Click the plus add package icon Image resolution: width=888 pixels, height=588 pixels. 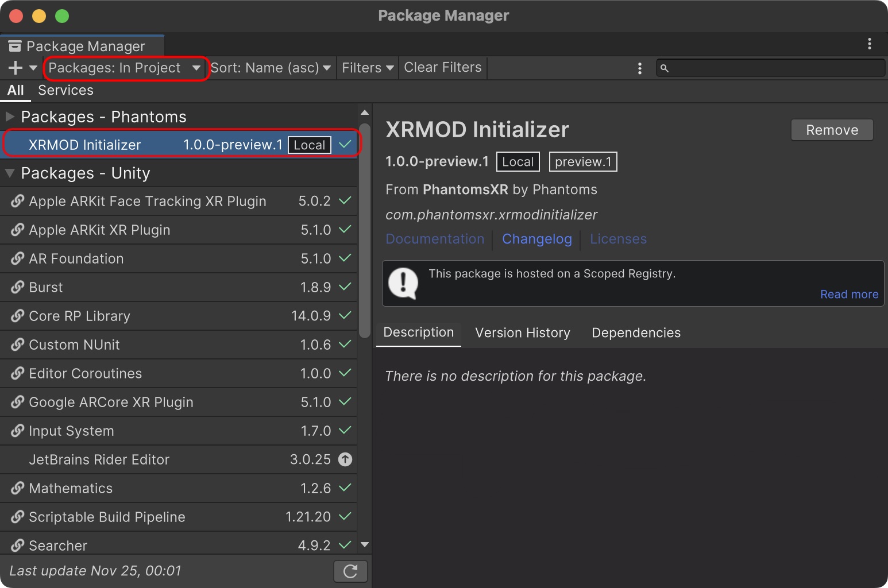[x=16, y=68]
